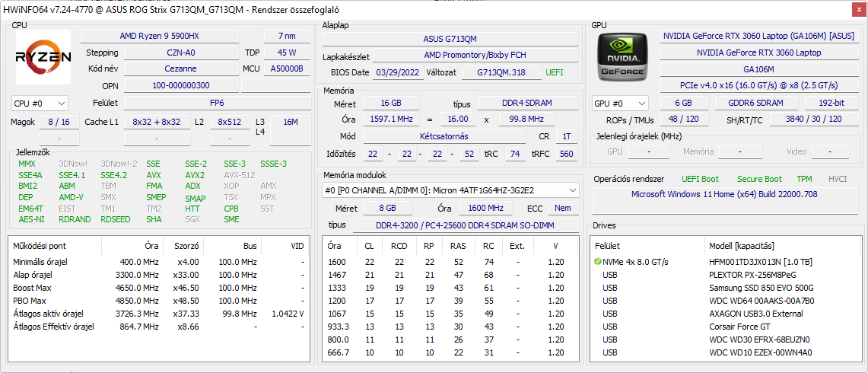The height and width of the screenshot is (373, 868).
Task: Click the 8 / 16 cores value
Action: [59, 122]
